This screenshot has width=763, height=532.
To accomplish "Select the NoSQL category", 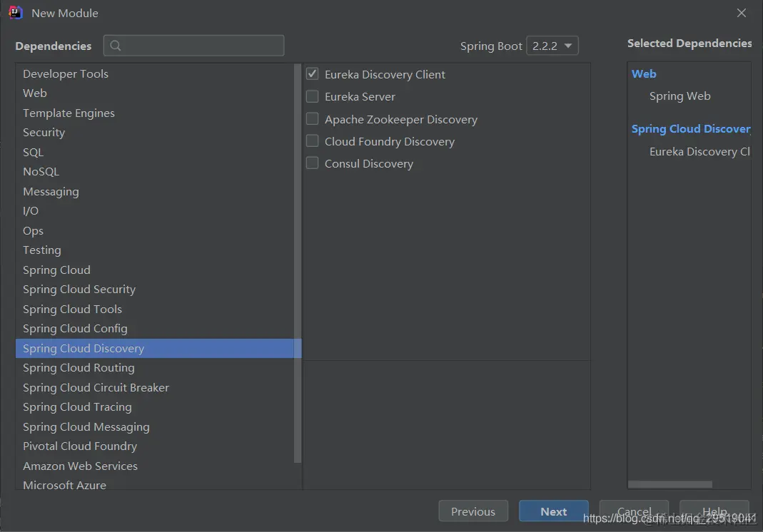I will click(x=155, y=172).
